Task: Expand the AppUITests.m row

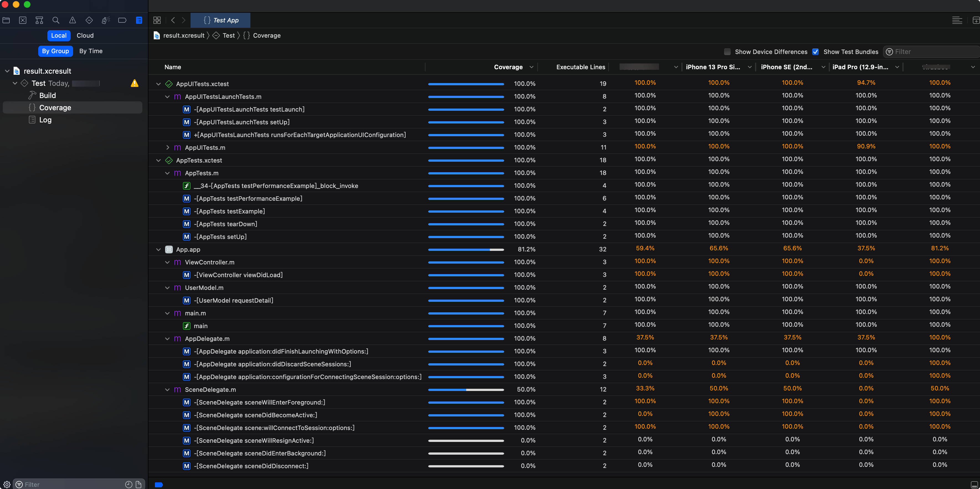Action: pyautogui.click(x=167, y=148)
